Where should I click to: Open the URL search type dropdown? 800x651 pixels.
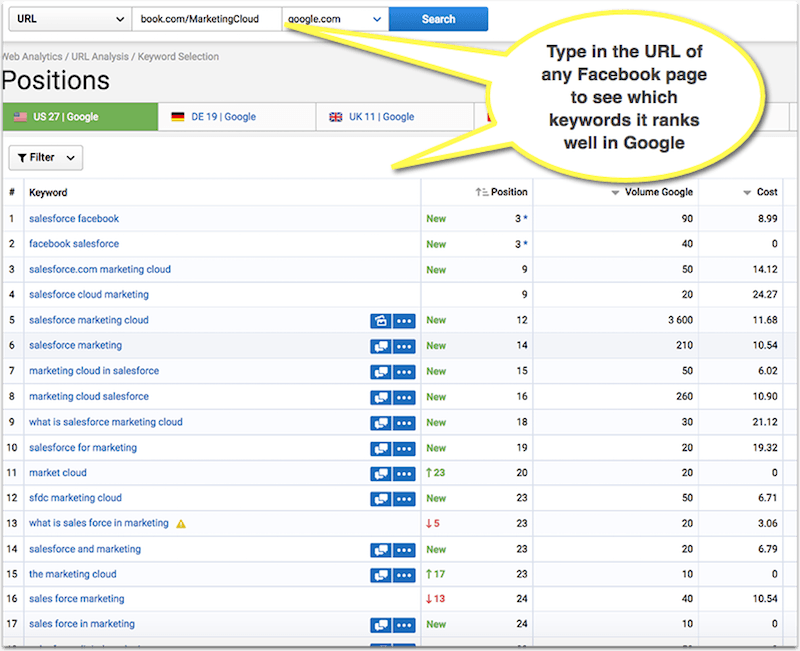[70, 19]
